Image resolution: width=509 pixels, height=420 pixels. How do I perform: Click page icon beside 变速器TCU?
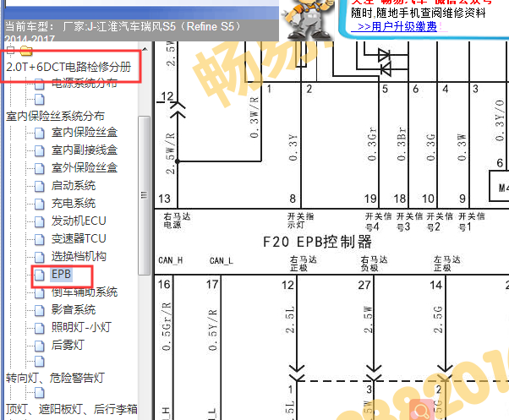(x=39, y=240)
